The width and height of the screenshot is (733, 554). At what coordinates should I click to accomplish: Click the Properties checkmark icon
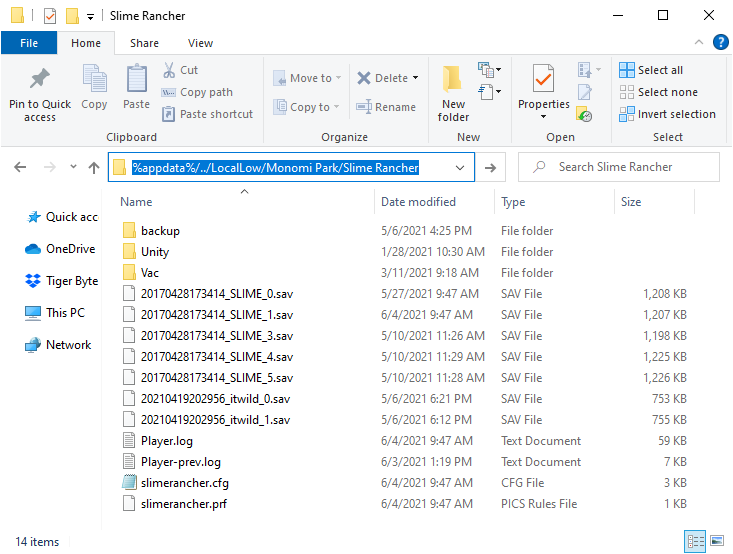(543, 78)
